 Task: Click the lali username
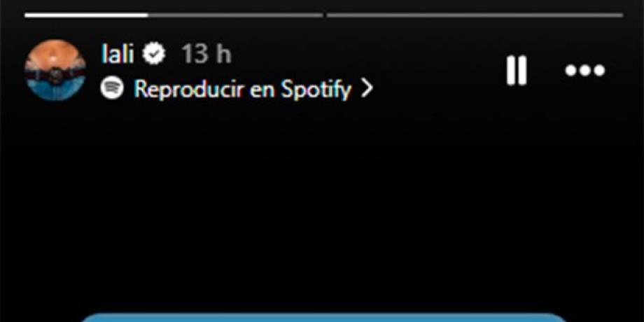point(118,54)
